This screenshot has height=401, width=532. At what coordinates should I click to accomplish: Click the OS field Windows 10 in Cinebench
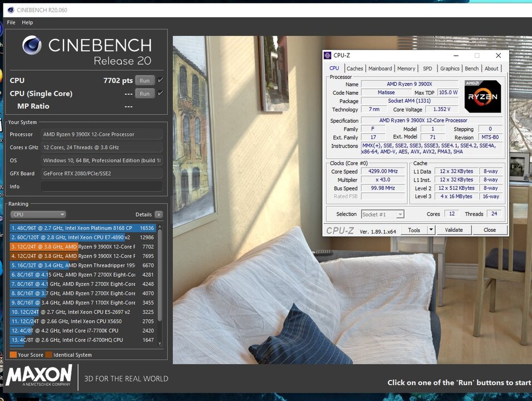[102, 160]
